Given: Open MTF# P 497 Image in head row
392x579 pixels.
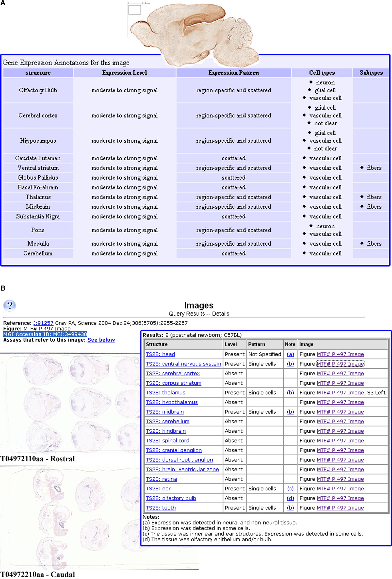Looking at the screenshot, I should pos(340,354).
